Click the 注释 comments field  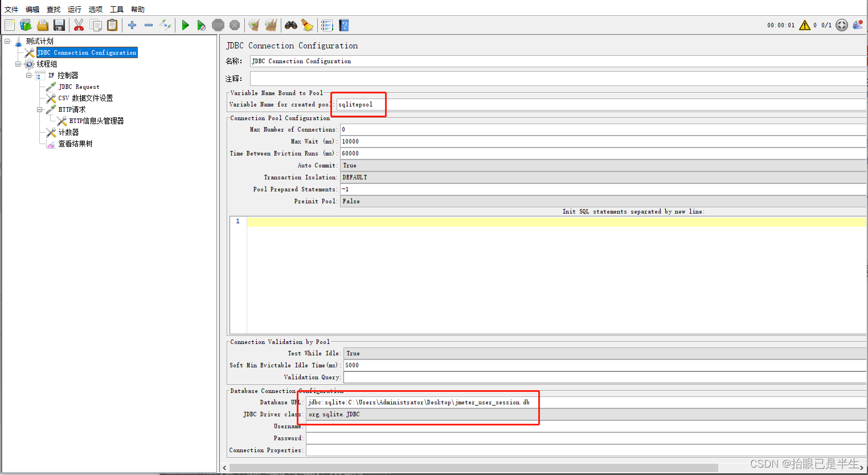coord(558,79)
